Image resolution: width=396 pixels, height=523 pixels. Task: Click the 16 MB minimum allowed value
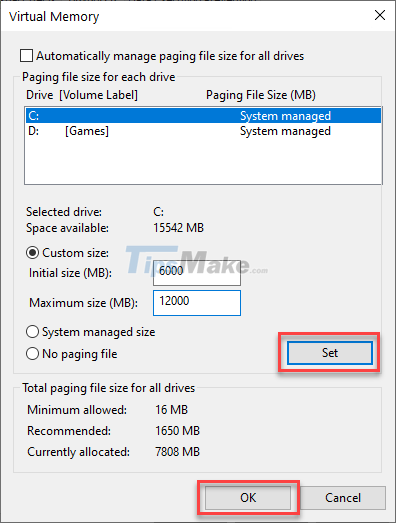click(x=171, y=410)
